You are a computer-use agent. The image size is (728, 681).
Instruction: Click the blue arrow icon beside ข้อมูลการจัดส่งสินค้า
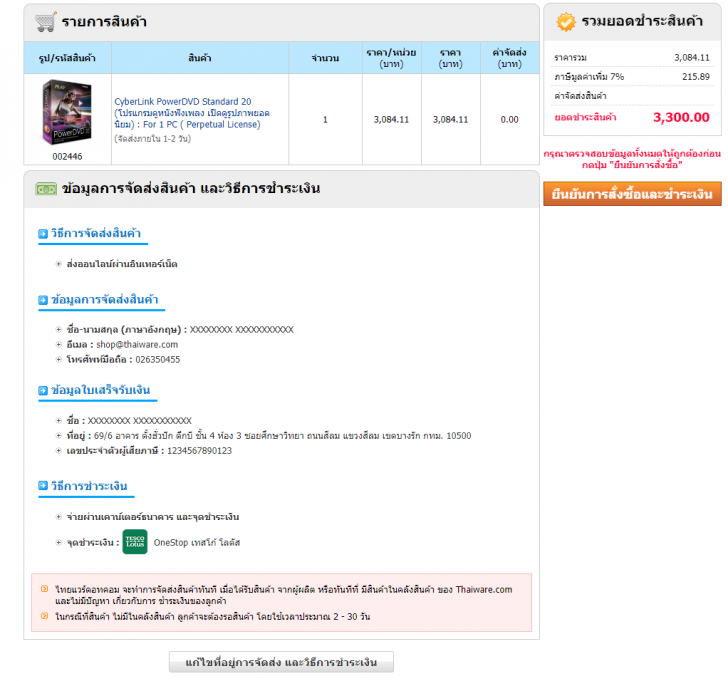tap(43, 300)
